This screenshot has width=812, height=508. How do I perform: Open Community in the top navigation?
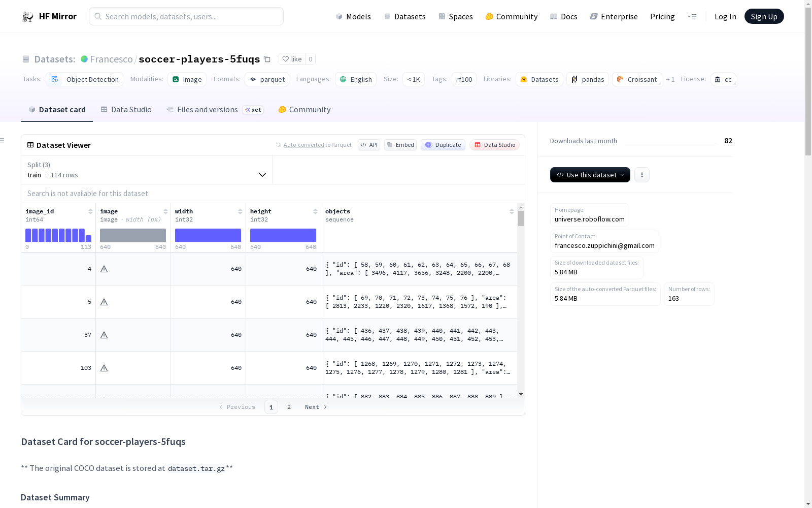coord(511,16)
